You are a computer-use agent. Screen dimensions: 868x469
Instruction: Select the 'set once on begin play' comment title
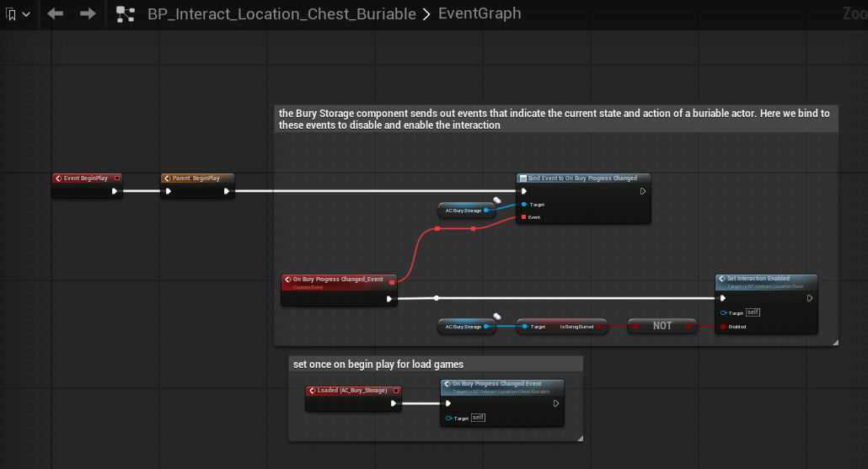click(378, 365)
